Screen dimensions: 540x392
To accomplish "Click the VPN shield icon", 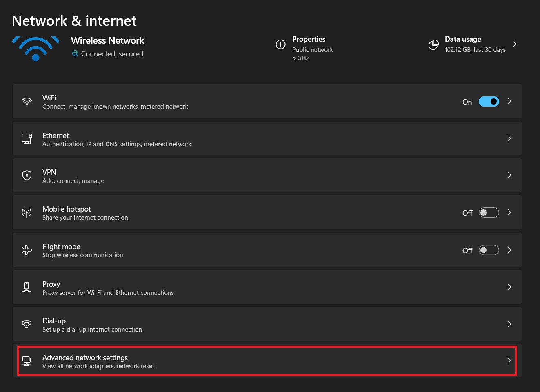I will point(27,176).
